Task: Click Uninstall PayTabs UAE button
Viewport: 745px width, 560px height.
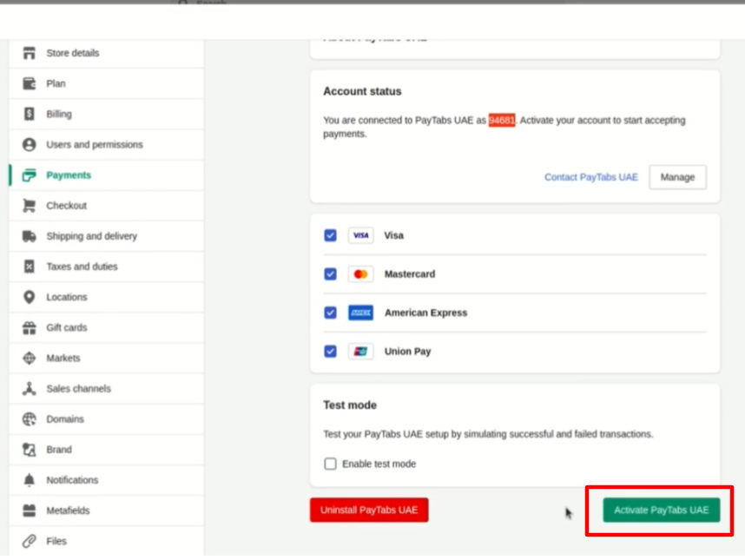Action: pyautogui.click(x=369, y=511)
